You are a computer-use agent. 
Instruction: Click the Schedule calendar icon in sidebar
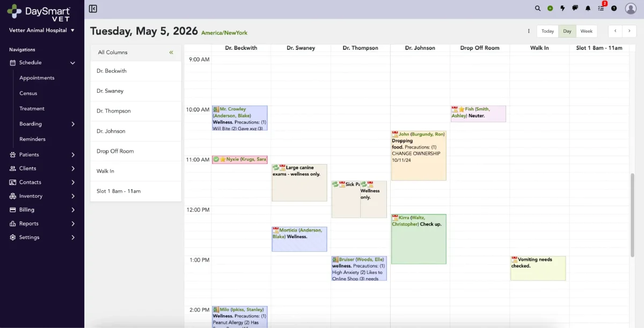click(13, 63)
